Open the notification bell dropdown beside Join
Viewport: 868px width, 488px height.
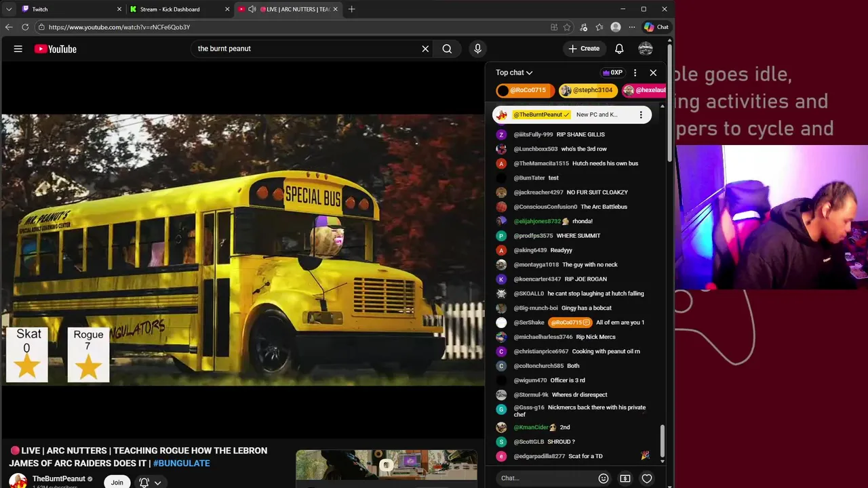pos(151,482)
